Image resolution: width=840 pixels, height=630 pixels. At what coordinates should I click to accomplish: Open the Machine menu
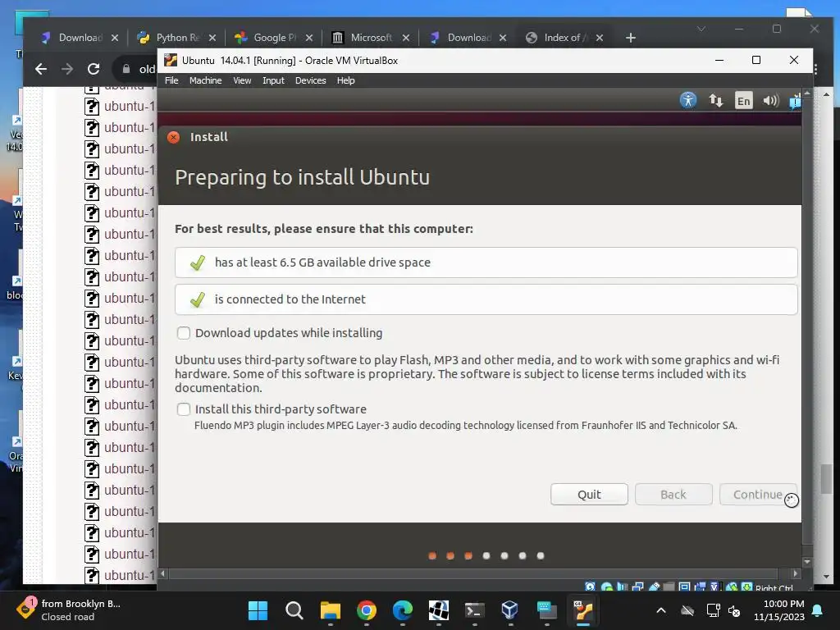205,80
